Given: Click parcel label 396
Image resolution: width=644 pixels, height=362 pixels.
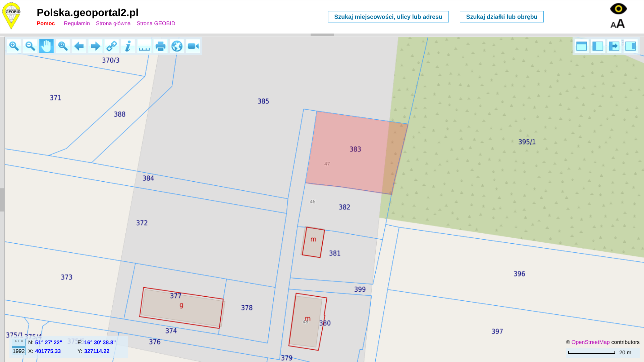Looking at the screenshot, I should 519,274.
